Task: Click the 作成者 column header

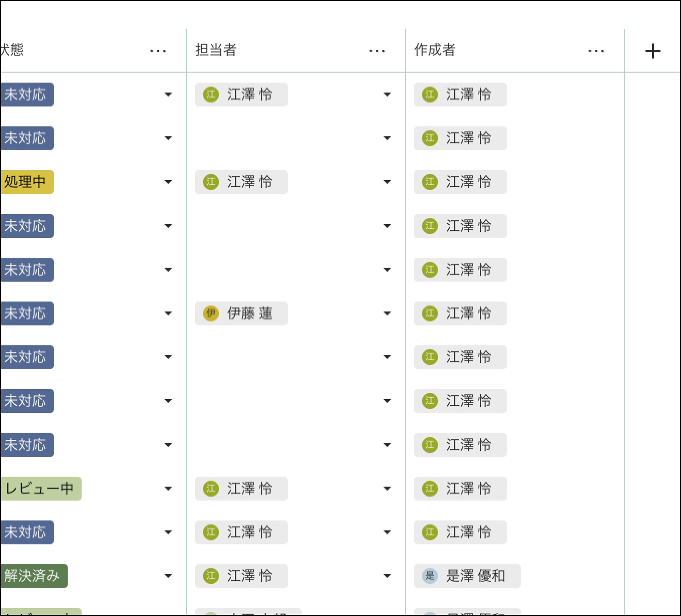Action: [x=435, y=50]
